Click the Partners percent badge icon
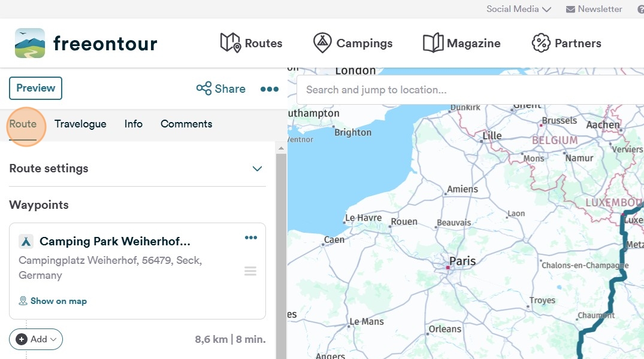 pos(541,43)
